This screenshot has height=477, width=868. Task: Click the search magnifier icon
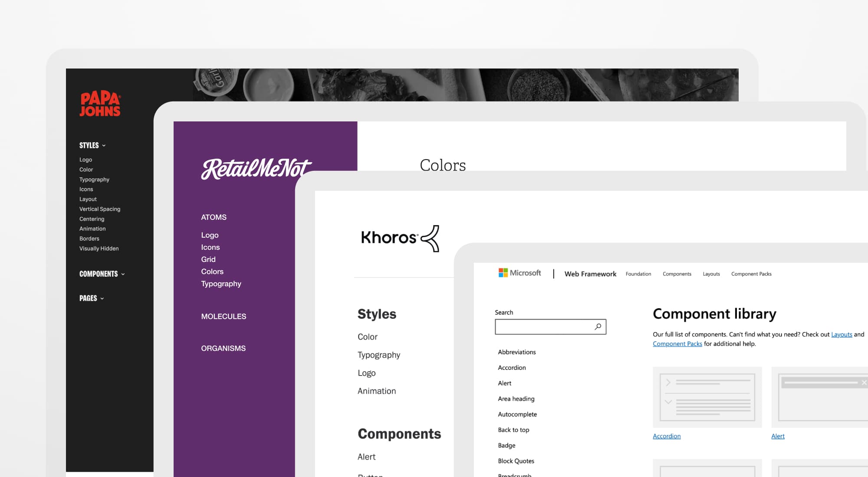click(x=598, y=327)
